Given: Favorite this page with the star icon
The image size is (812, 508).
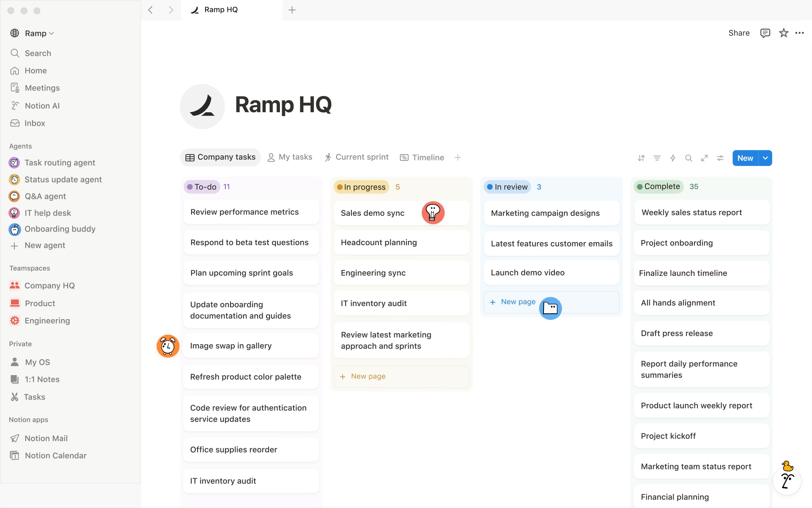Looking at the screenshot, I should tap(784, 33).
